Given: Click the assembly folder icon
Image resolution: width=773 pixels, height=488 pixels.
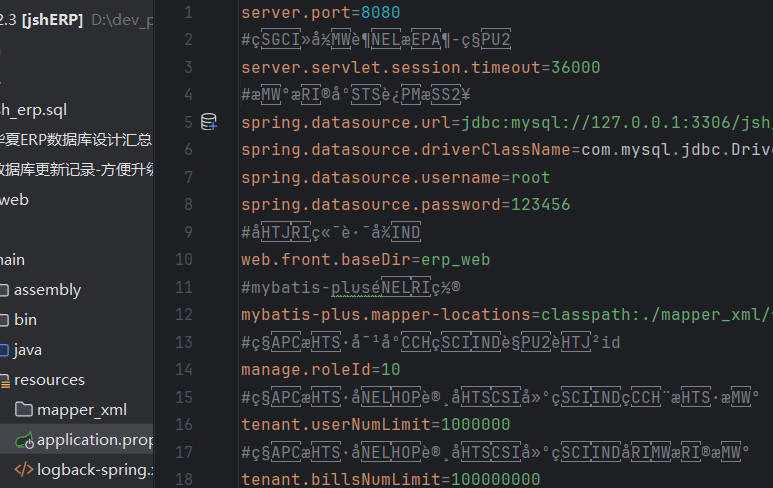Looking at the screenshot, I should tap(3, 290).
